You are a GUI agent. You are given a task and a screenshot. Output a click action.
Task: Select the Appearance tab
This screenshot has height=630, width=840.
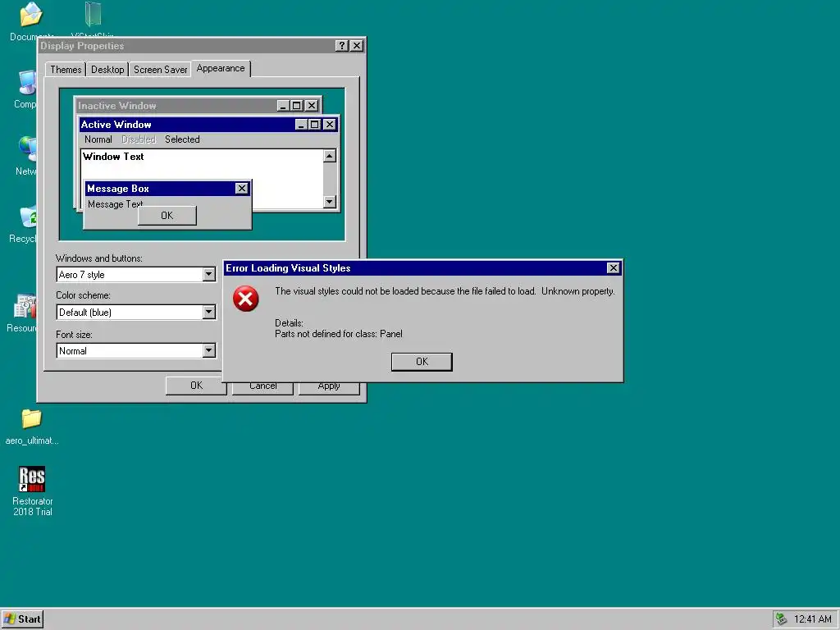(220, 69)
